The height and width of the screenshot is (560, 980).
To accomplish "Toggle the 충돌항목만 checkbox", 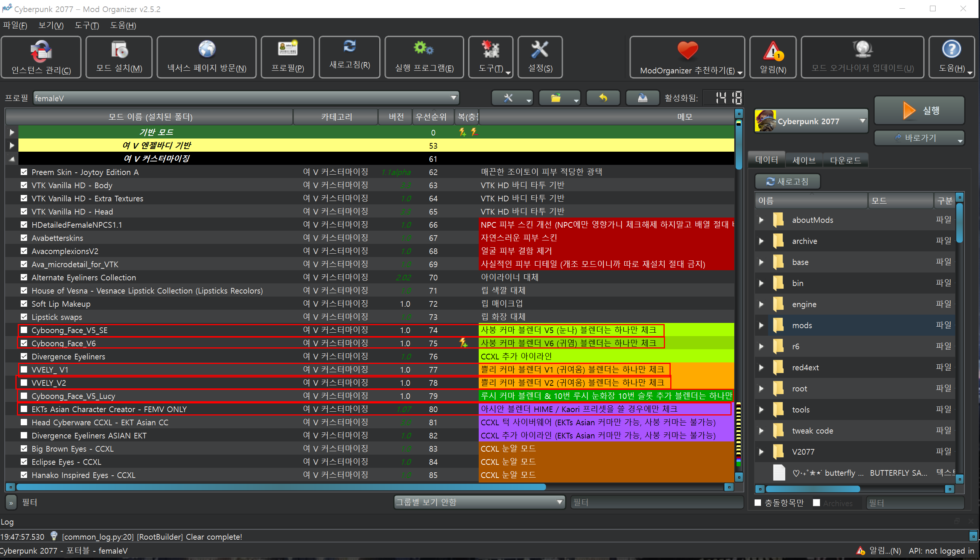I will coord(758,503).
